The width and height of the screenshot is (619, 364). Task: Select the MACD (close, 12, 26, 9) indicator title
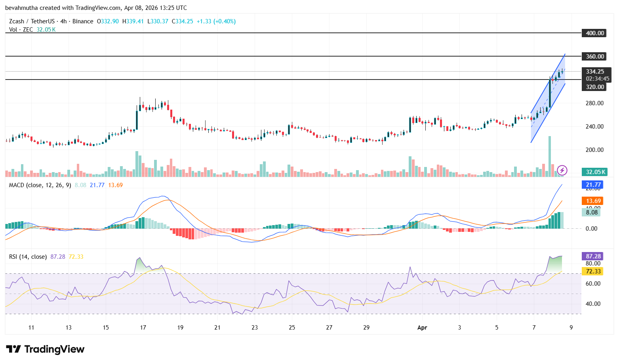[40, 185]
